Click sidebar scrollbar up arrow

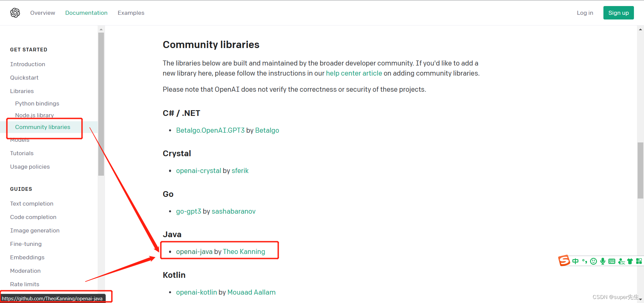pos(101,30)
